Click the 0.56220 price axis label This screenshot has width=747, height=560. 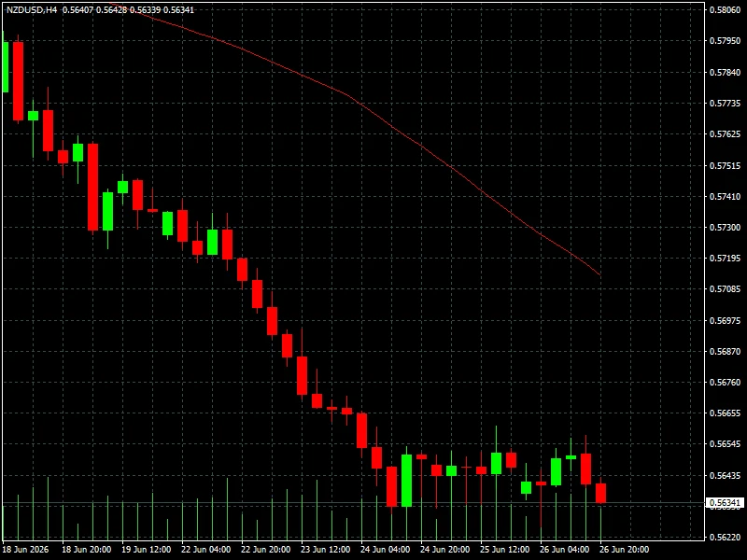pos(726,538)
